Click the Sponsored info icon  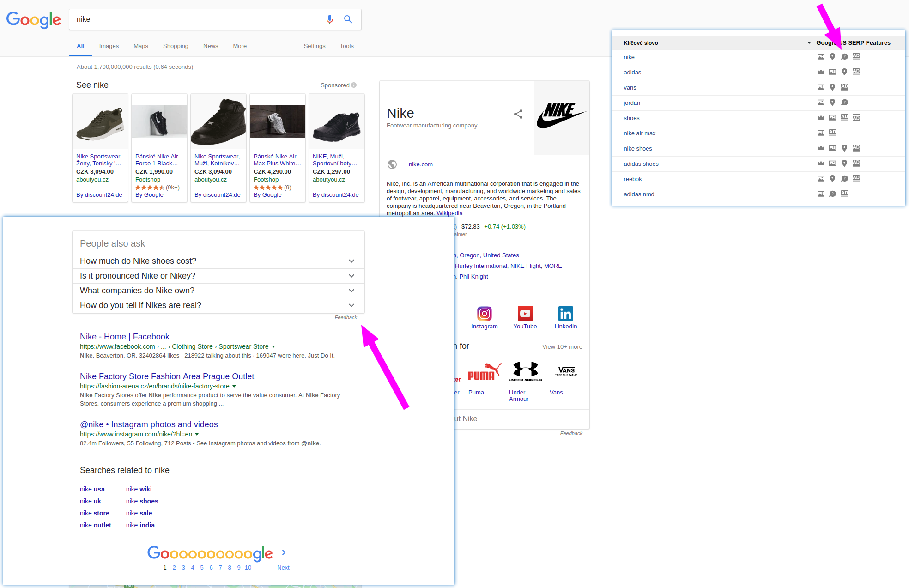pos(354,85)
